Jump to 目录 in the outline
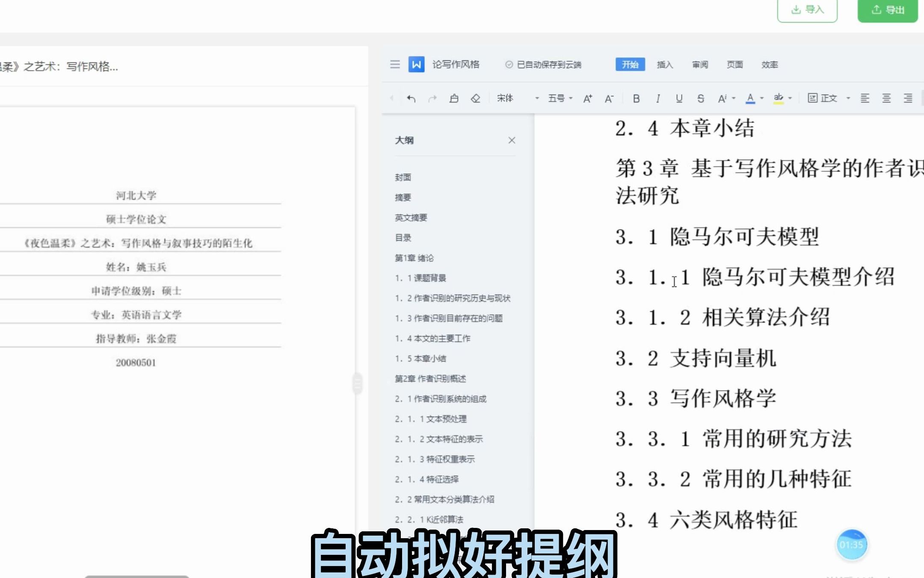The width and height of the screenshot is (924, 578). coord(403,238)
